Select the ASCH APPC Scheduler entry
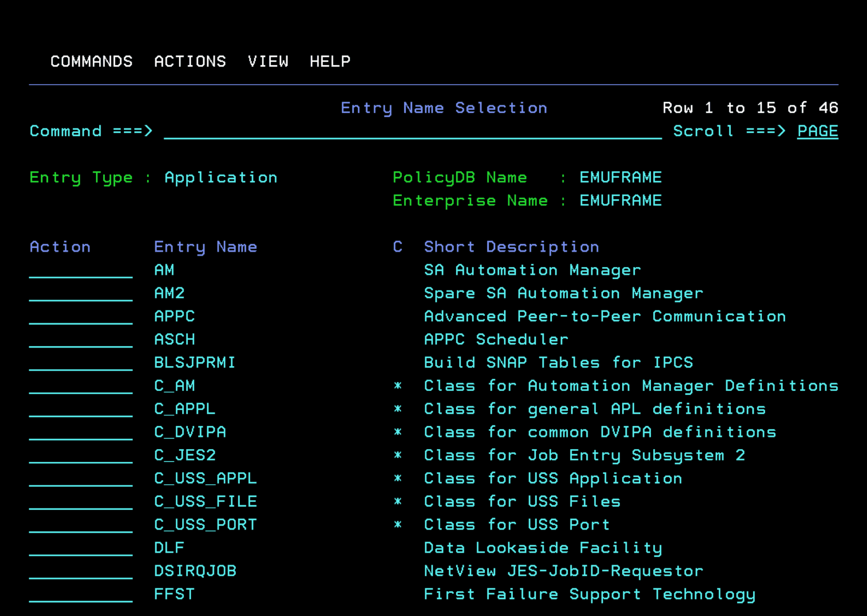867x616 pixels. (x=175, y=339)
